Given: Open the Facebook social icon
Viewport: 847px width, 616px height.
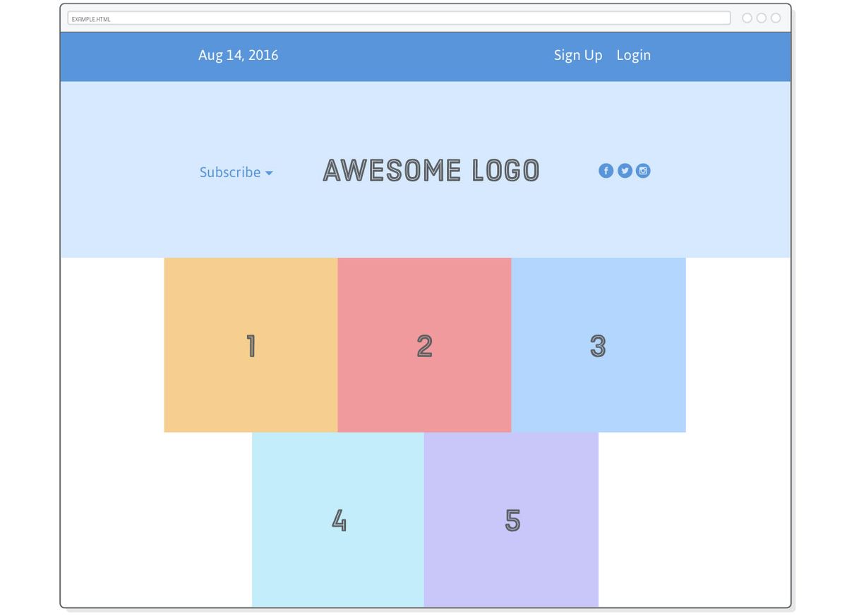Looking at the screenshot, I should tap(606, 171).
